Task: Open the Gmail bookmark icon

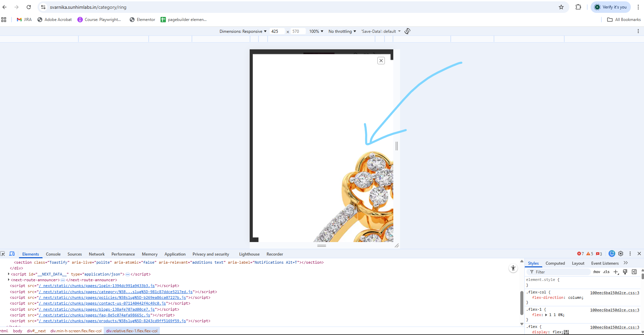Action: (x=19, y=20)
